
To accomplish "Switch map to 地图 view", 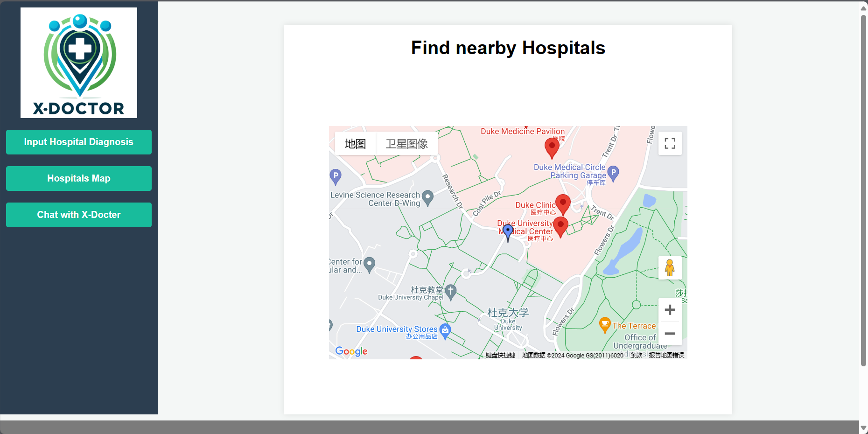I will point(355,143).
